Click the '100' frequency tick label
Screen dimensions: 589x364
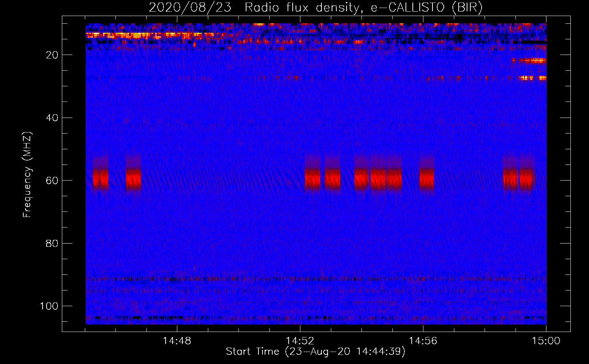coord(49,306)
